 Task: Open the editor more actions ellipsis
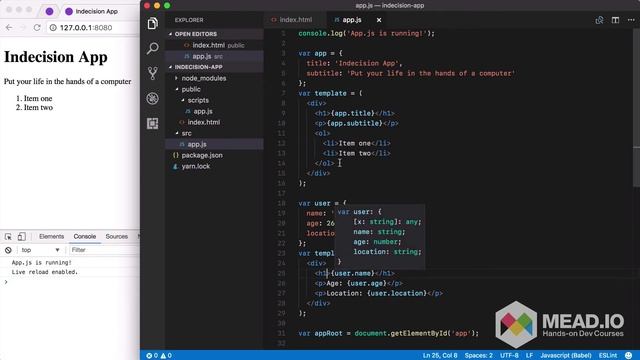click(631, 20)
